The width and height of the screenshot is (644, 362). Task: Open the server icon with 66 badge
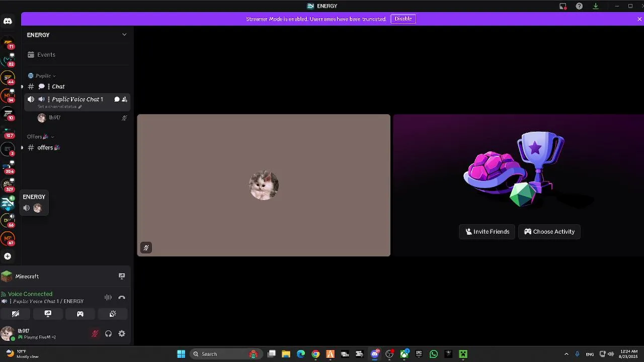point(8,220)
